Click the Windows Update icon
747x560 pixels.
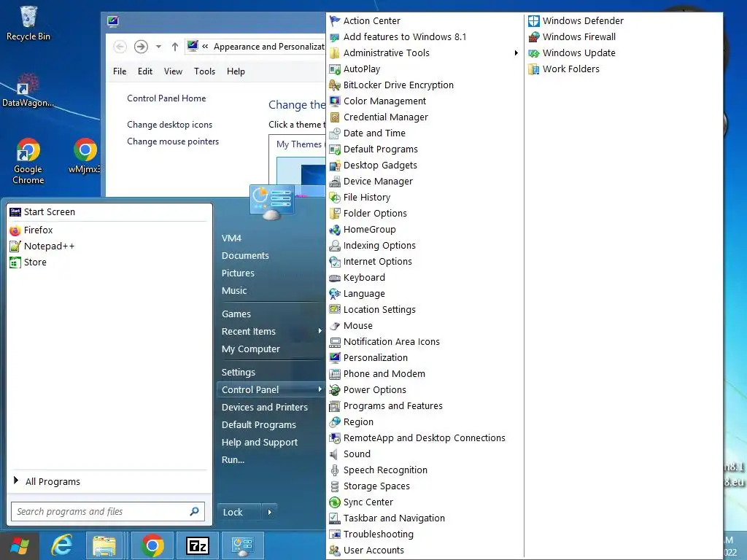click(x=534, y=52)
